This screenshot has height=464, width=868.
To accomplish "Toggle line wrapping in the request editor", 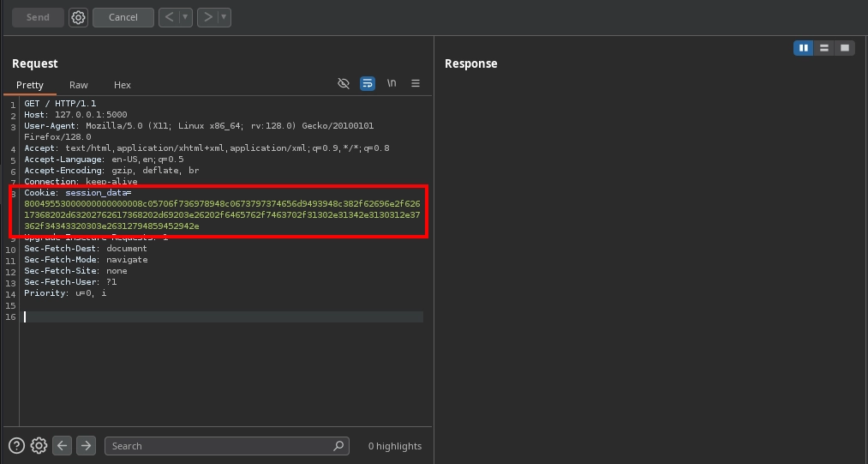I will pyautogui.click(x=368, y=83).
